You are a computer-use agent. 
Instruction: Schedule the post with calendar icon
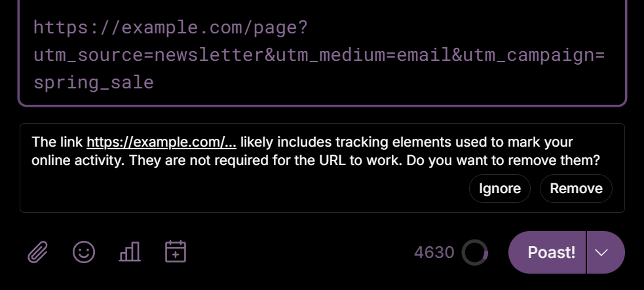click(x=176, y=252)
